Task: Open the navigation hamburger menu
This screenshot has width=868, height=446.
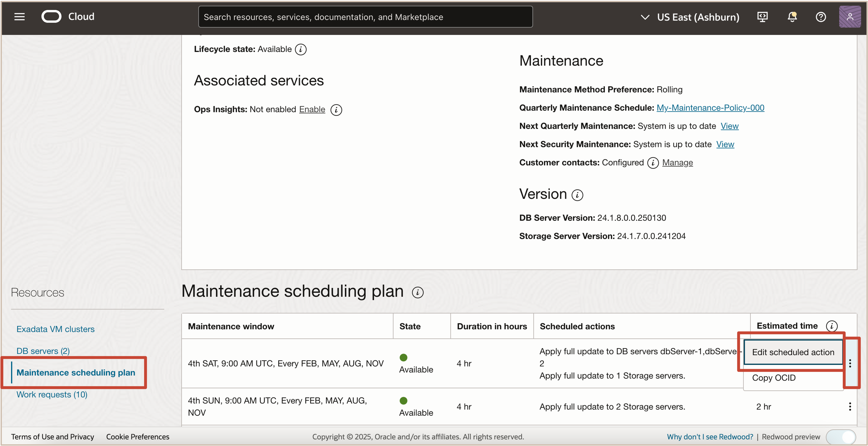Action: [19, 17]
